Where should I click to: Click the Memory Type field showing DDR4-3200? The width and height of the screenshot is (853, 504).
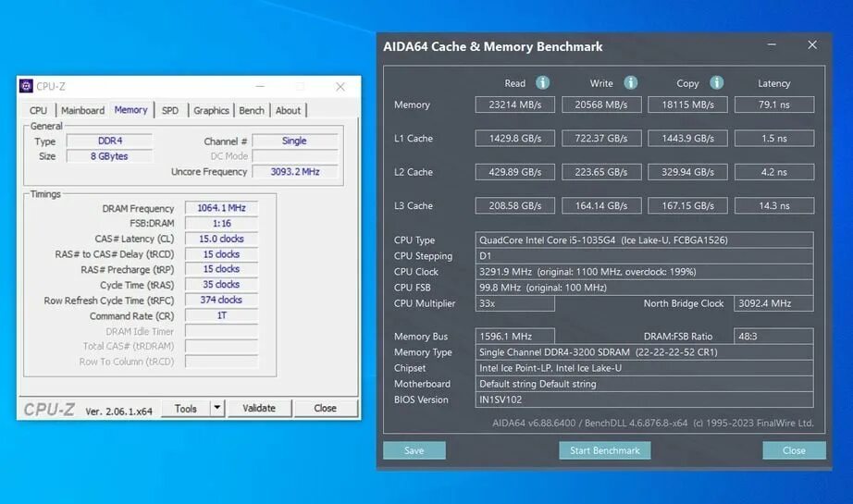coord(645,351)
